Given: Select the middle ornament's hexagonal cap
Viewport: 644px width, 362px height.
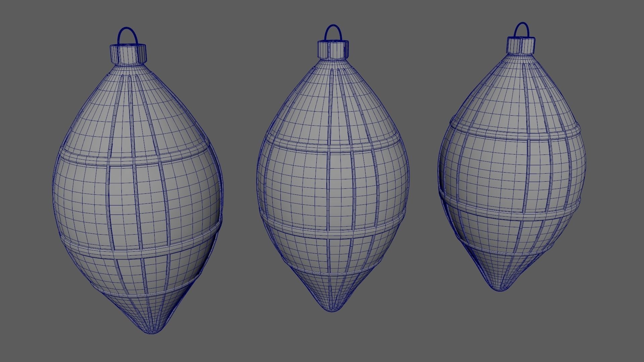Looking at the screenshot, I should pos(332,49).
